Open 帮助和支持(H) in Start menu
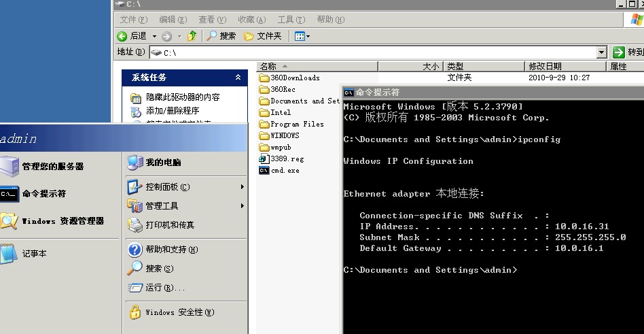The height and width of the screenshot is (334, 644). [x=162, y=250]
